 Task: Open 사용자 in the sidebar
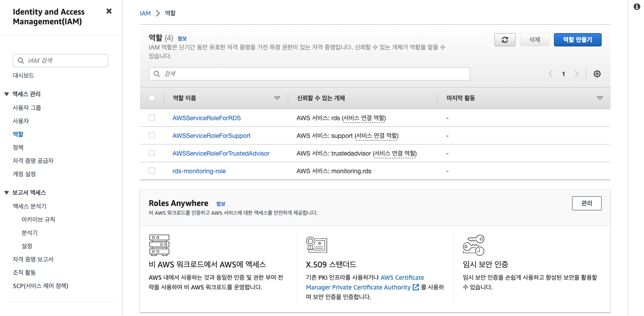point(21,121)
